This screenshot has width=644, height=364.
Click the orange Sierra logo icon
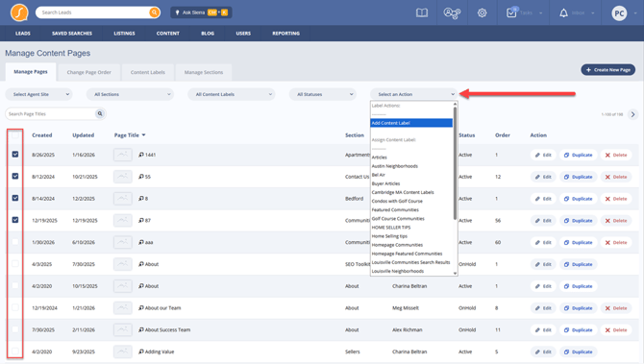19,12
